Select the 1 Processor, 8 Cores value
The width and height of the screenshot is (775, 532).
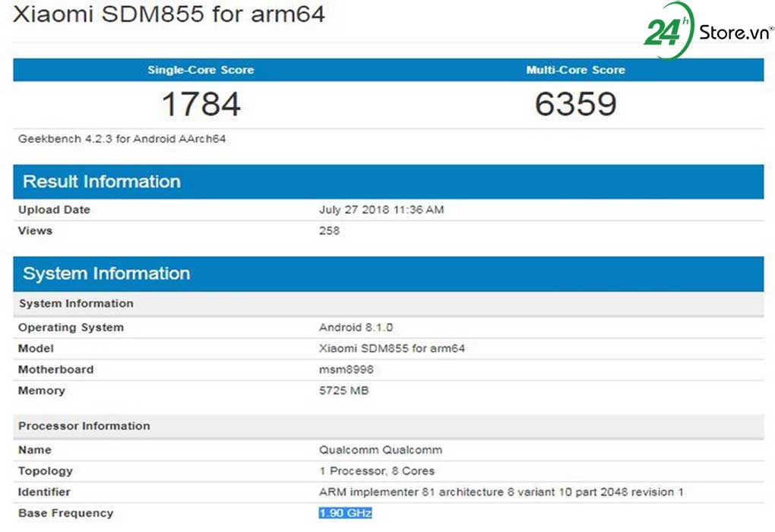pyautogui.click(x=377, y=471)
